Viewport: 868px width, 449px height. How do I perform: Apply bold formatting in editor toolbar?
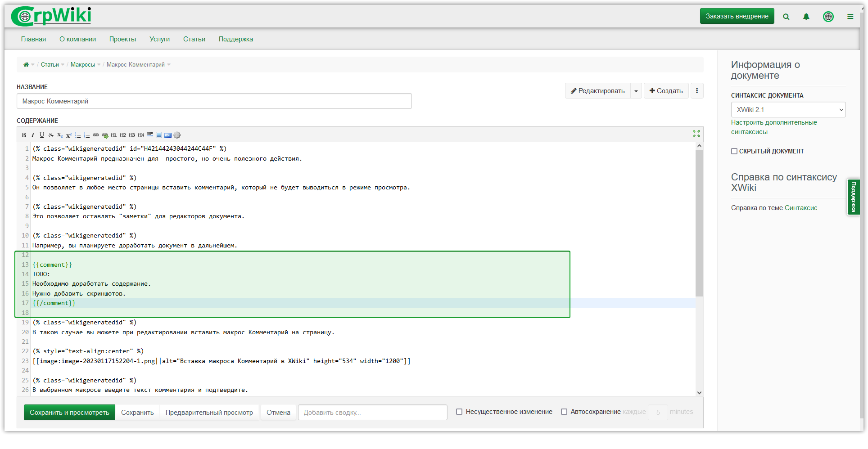click(x=24, y=135)
